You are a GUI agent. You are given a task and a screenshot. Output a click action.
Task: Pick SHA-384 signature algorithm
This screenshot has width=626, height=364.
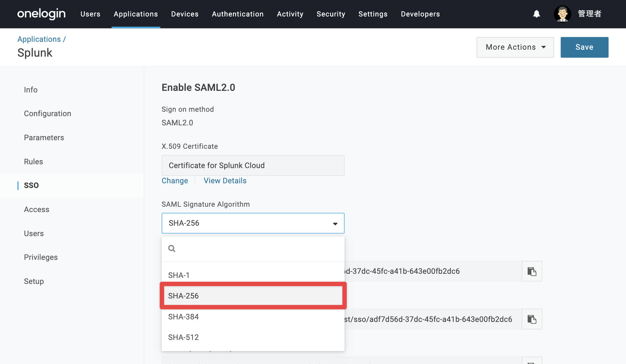pyautogui.click(x=253, y=317)
